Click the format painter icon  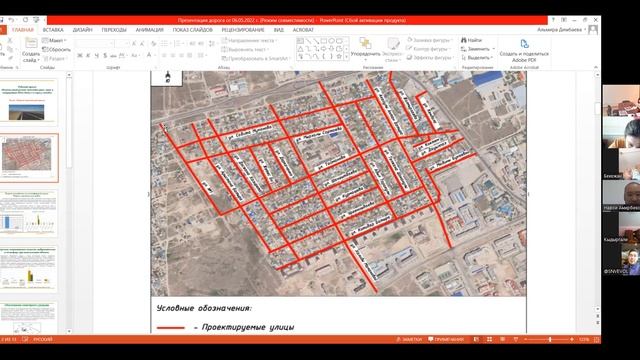10,58
